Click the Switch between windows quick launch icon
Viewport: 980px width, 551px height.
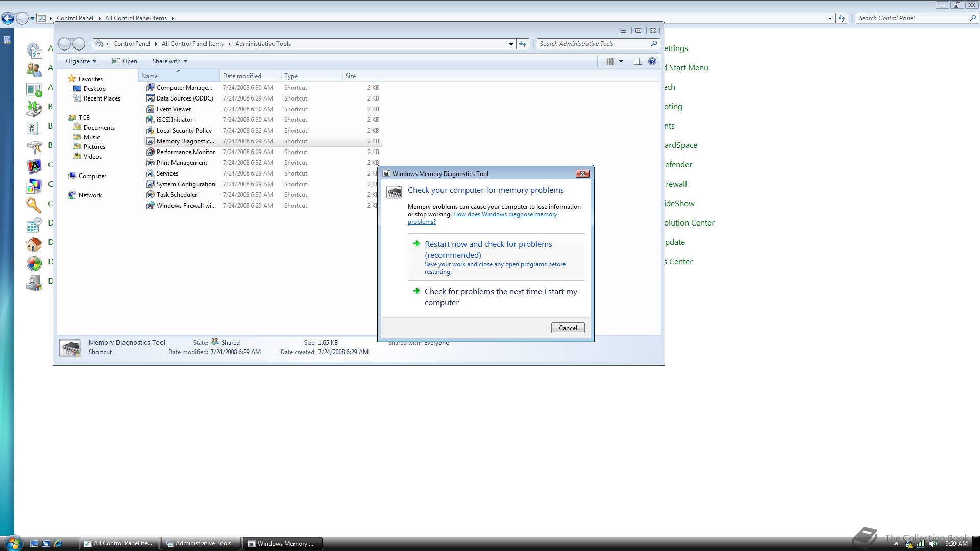click(x=46, y=544)
